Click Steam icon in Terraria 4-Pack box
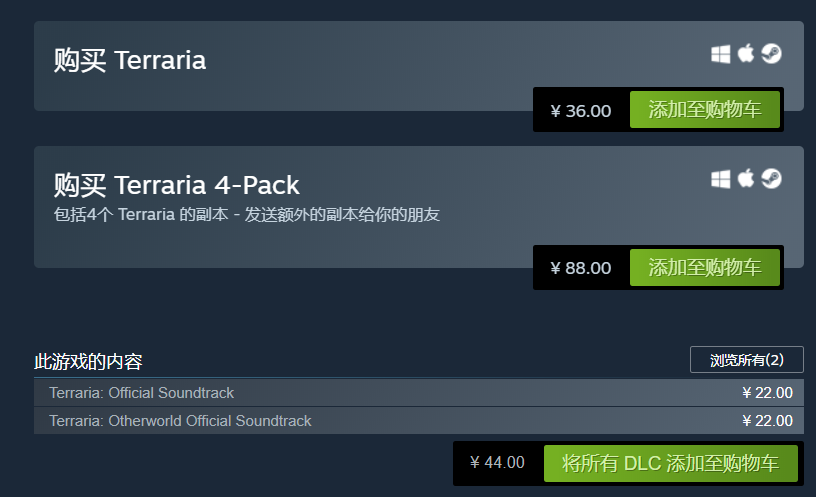 (771, 179)
